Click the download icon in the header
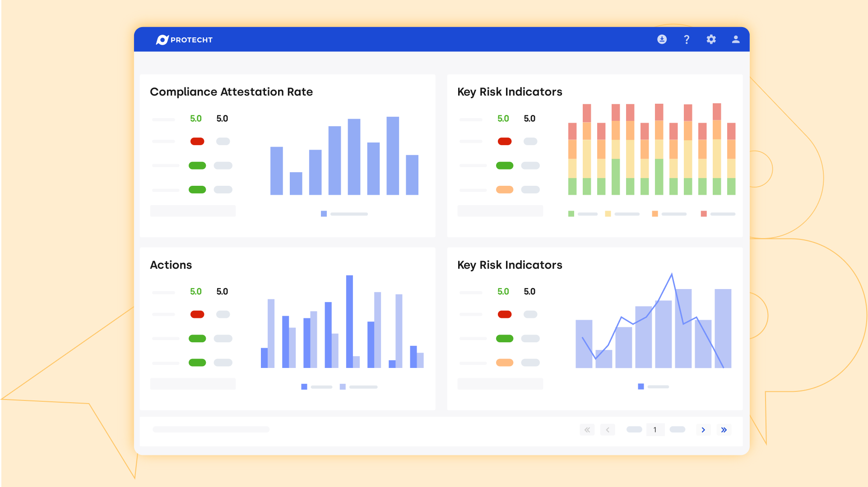The image size is (868, 487). (x=662, y=39)
